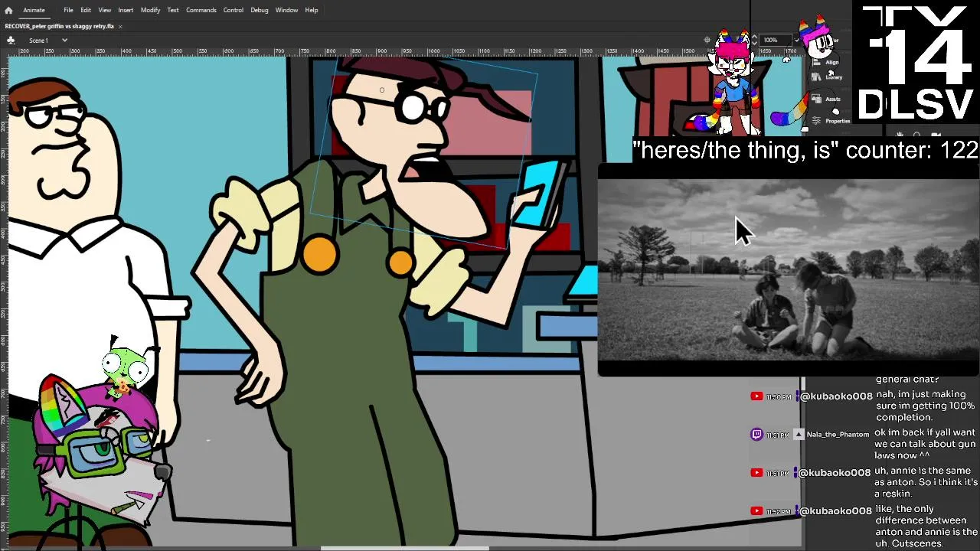Open the Align panel icon
This screenshot has height=551, width=980.
click(x=816, y=62)
